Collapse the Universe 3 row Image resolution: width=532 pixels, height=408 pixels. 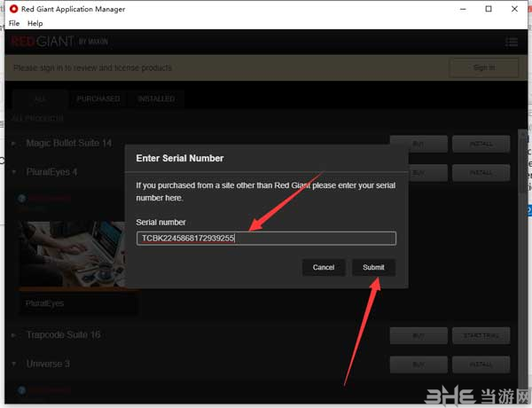(x=13, y=365)
